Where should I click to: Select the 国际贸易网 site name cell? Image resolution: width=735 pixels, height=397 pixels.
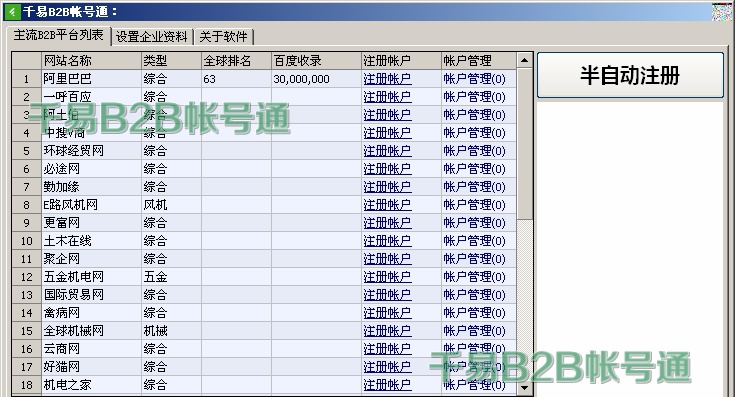coord(91,295)
